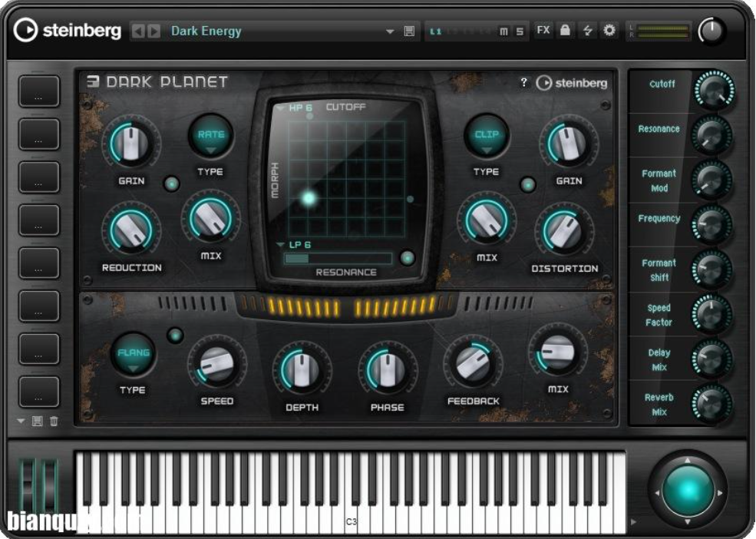Click the first trigger pad on the left
The image size is (756, 539).
(x=38, y=91)
